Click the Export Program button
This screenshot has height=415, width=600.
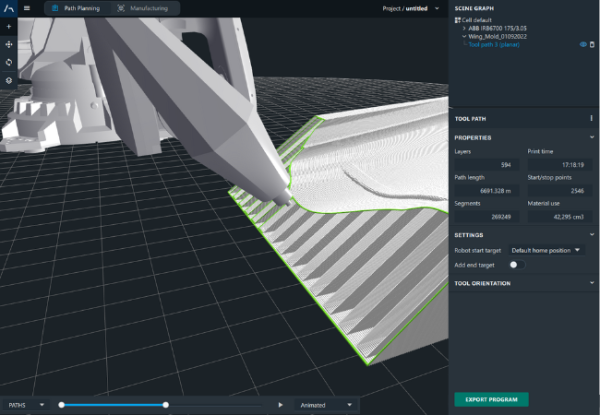click(491, 399)
